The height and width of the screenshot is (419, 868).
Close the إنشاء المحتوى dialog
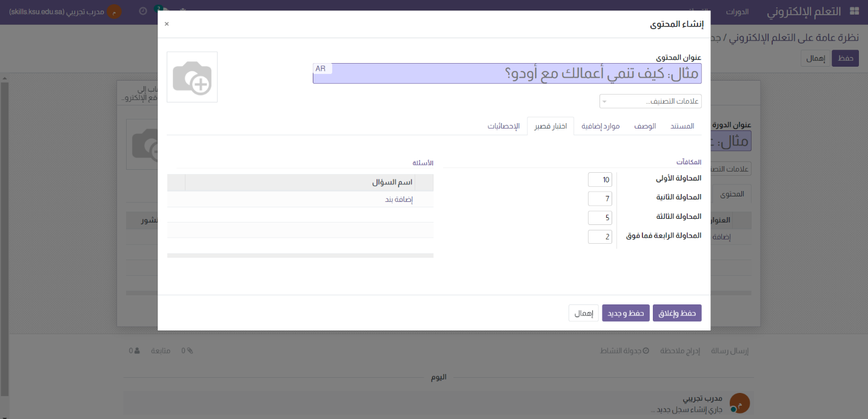167,24
